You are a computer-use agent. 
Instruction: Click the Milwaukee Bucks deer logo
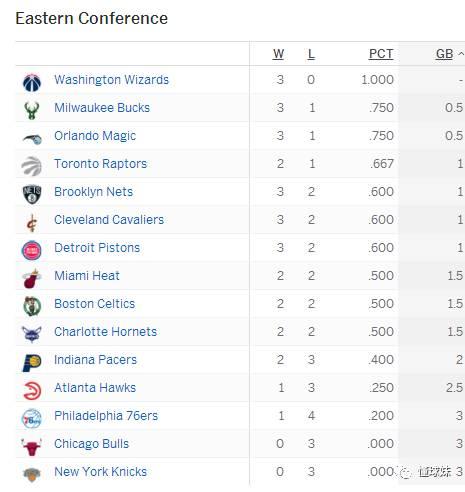(x=32, y=111)
